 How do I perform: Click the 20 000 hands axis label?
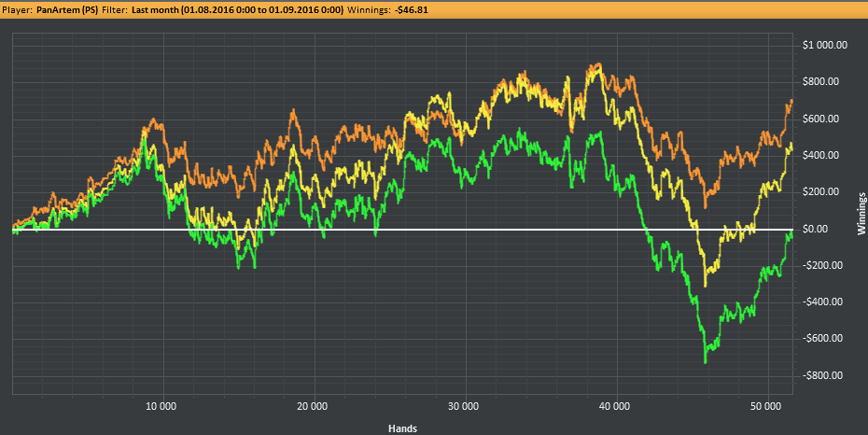coord(313,407)
